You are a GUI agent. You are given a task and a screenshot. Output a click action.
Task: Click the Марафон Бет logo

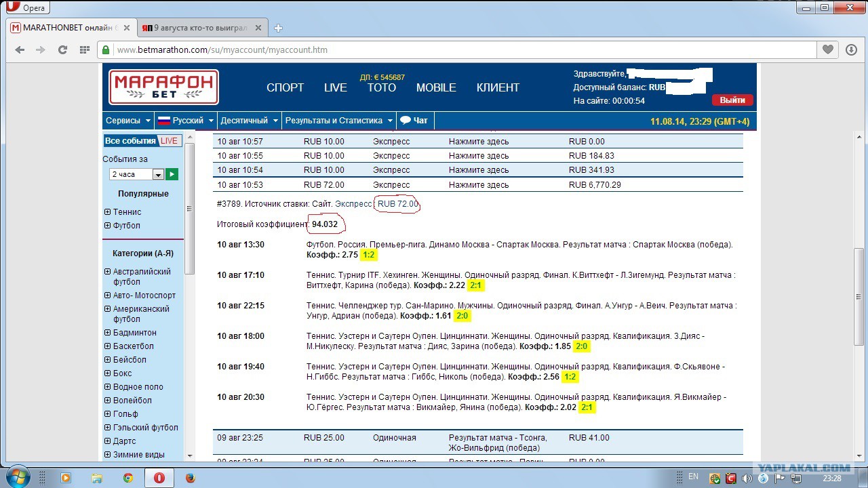[163, 87]
